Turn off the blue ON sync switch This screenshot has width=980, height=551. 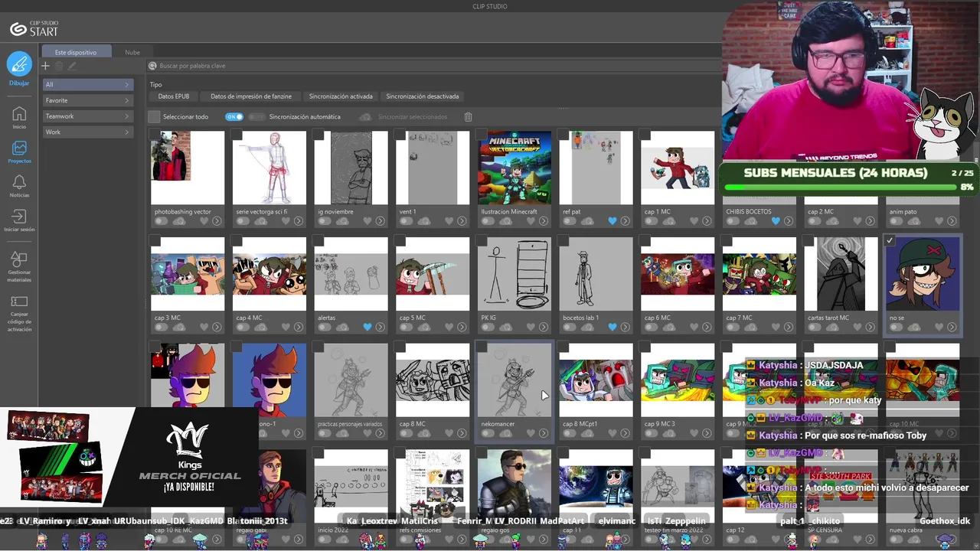(x=234, y=117)
